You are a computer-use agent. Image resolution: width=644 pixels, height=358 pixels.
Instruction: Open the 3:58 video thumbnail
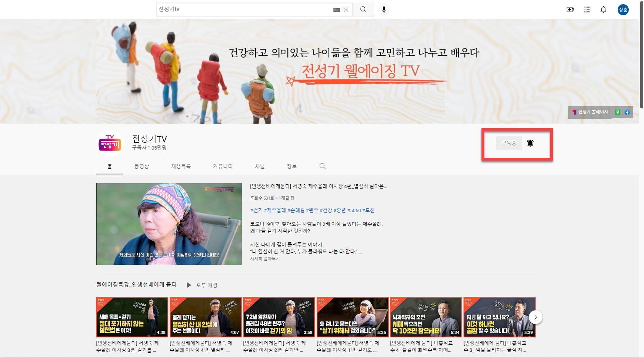click(x=279, y=317)
